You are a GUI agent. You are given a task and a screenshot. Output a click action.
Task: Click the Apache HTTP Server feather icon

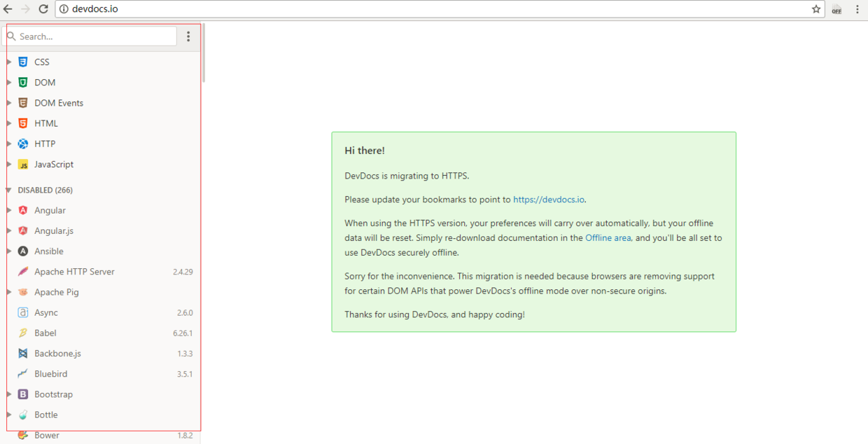pos(23,272)
